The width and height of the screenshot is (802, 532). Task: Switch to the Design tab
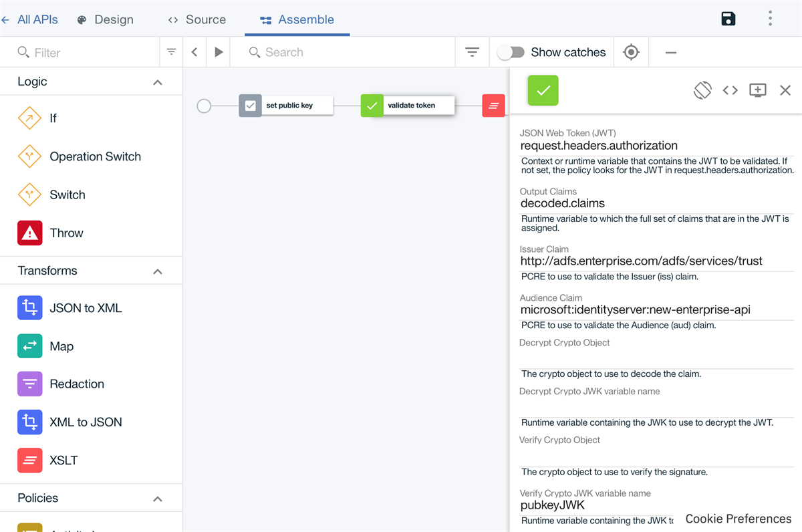point(105,19)
